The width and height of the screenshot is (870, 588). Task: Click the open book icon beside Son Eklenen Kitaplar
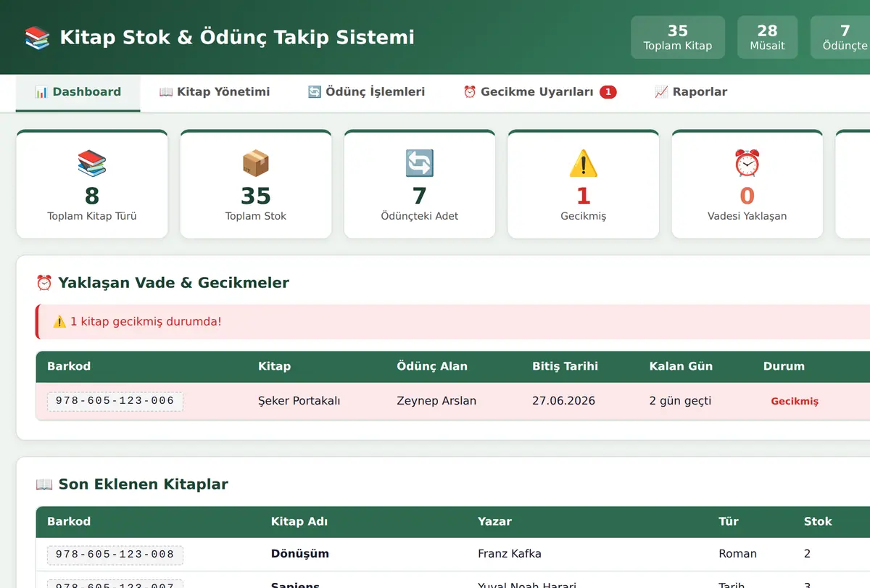[44, 484]
